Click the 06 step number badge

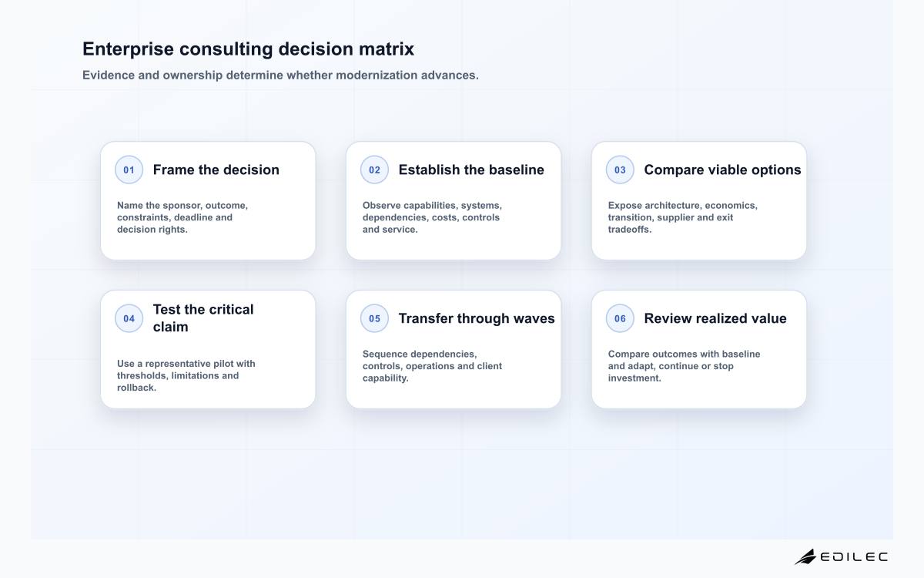[620, 318]
